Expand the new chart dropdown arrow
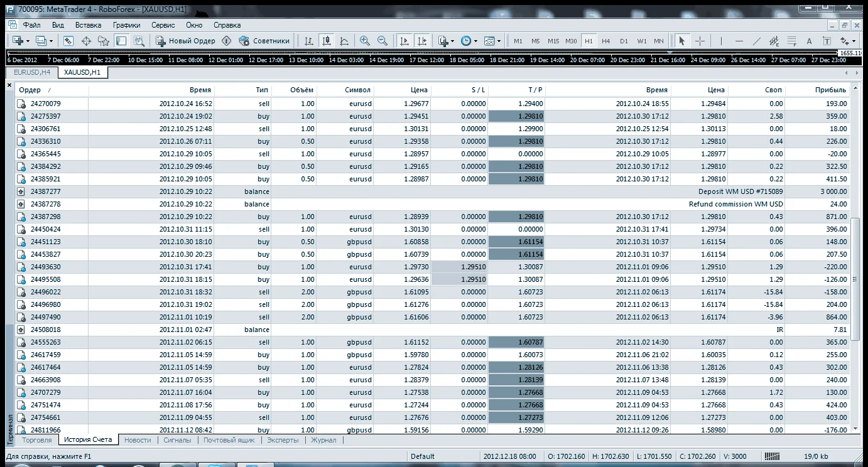Viewport: 868px width, 467px height. click(27, 41)
